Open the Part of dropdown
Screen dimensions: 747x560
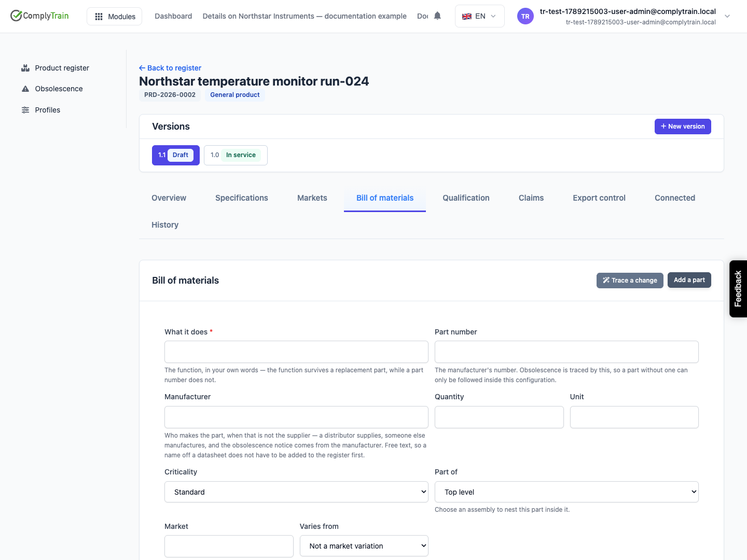[x=566, y=492]
